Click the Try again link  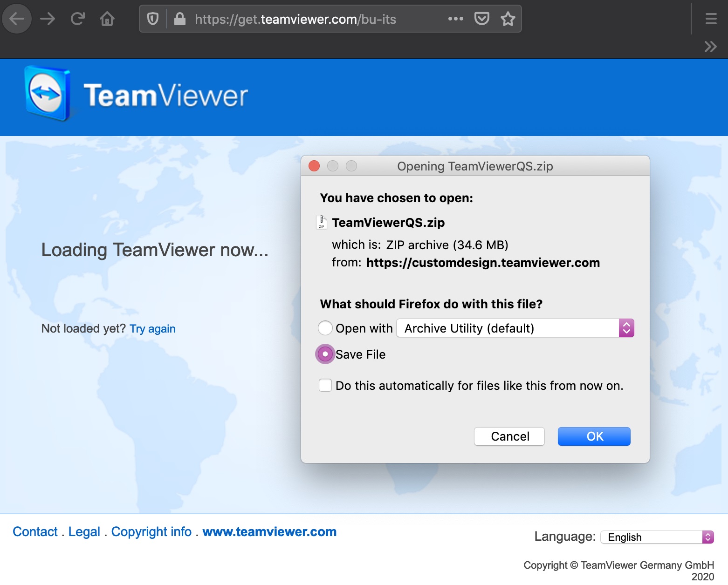(x=152, y=329)
